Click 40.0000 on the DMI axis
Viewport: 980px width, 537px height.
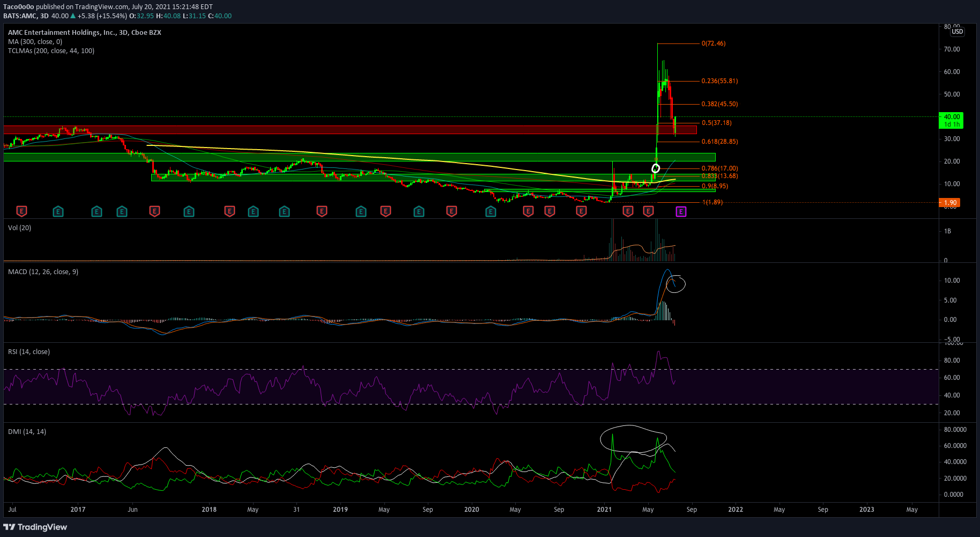click(x=955, y=462)
